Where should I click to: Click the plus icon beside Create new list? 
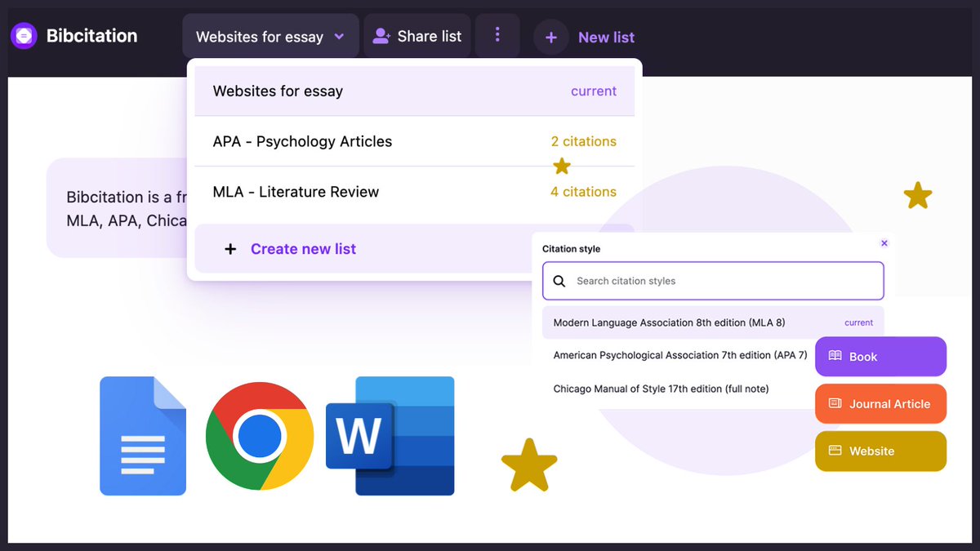(230, 249)
